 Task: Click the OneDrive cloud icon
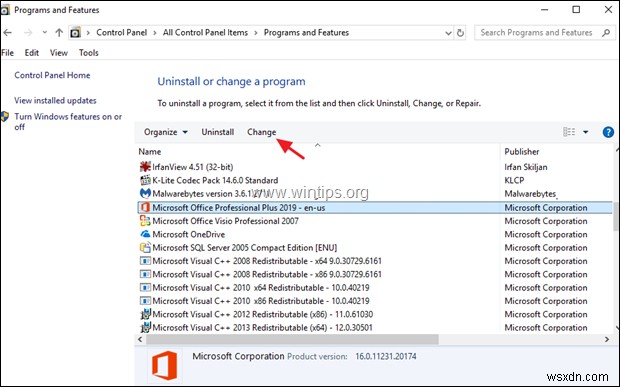[x=145, y=234]
